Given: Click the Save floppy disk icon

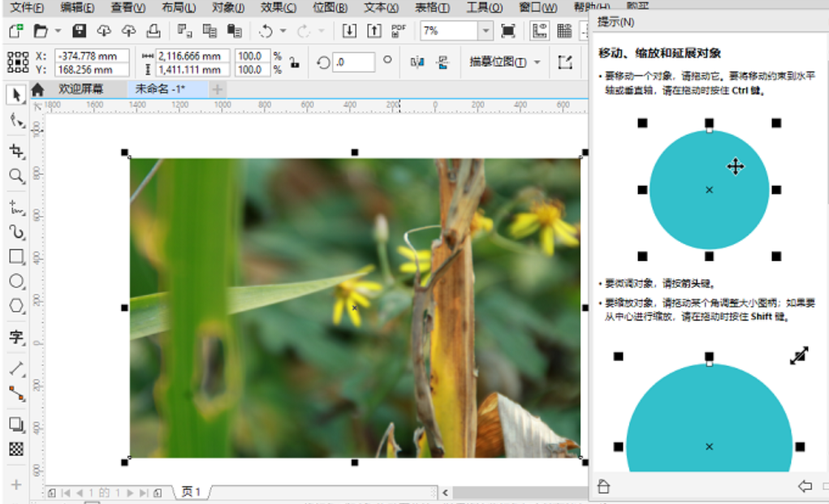Looking at the screenshot, I should [x=80, y=31].
